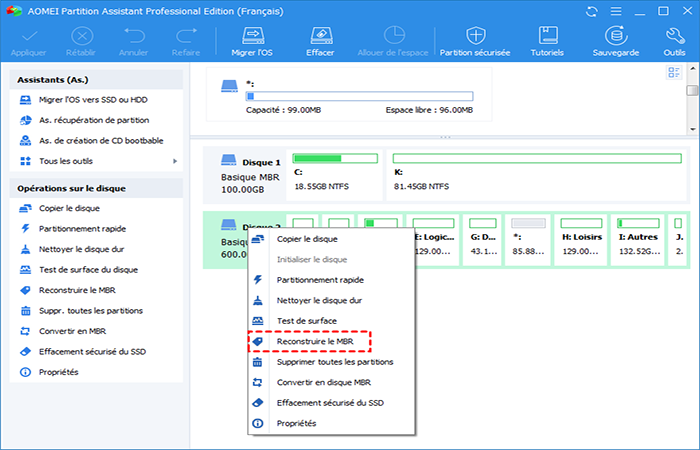Screen dimensions: 700x450
Task: Open Partition sécurisée shield tool
Action: tap(475, 38)
